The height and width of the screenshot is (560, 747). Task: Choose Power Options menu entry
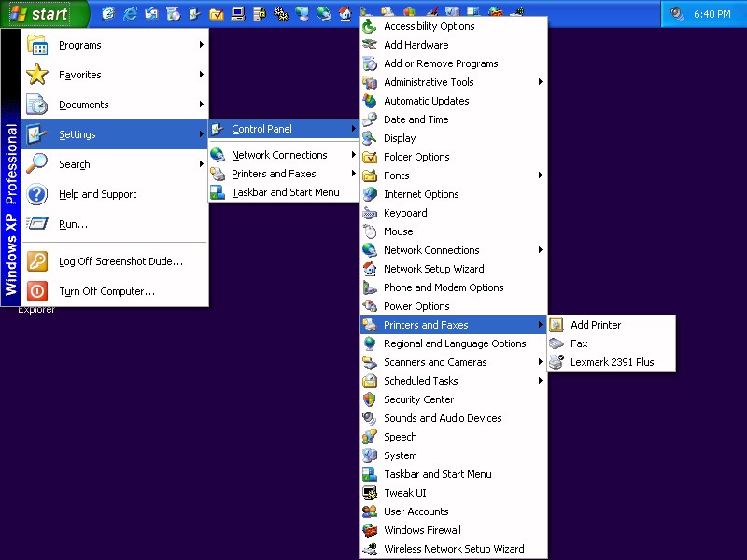[416, 306]
